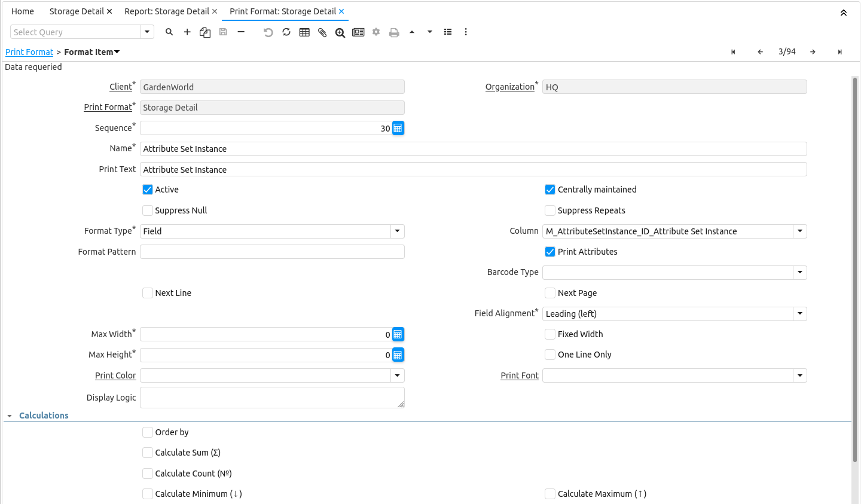Click the Refresh toolbar icon
The height and width of the screenshot is (504, 861).
(286, 32)
